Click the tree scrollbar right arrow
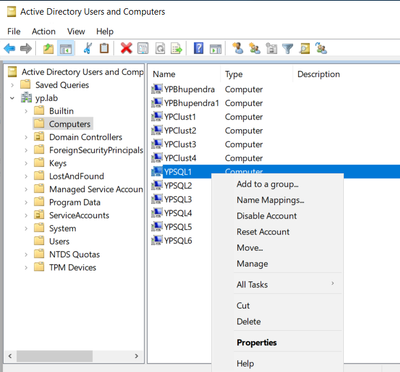The height and width of the screenshot is (372, 400). (136, 356)
